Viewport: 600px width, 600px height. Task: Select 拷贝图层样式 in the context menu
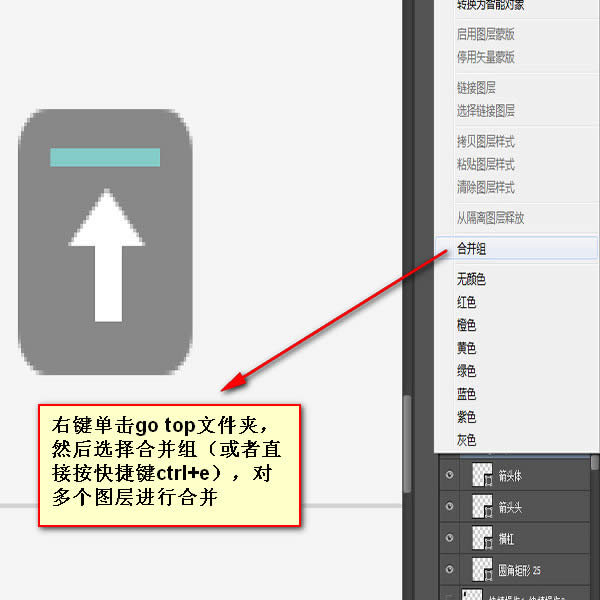click(485, 142)
